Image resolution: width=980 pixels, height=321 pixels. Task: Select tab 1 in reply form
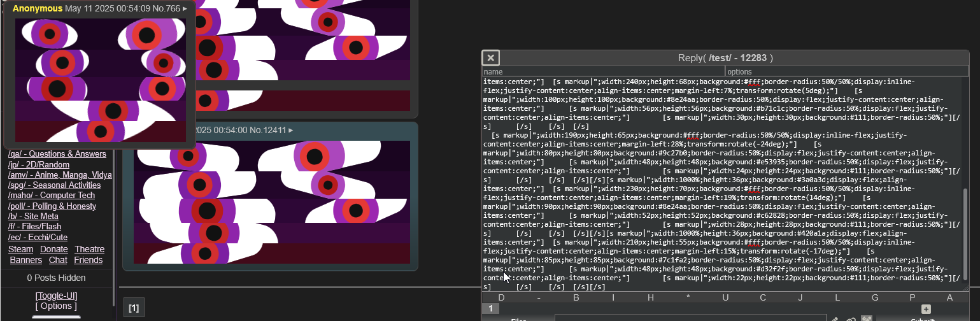coord(490,309)
